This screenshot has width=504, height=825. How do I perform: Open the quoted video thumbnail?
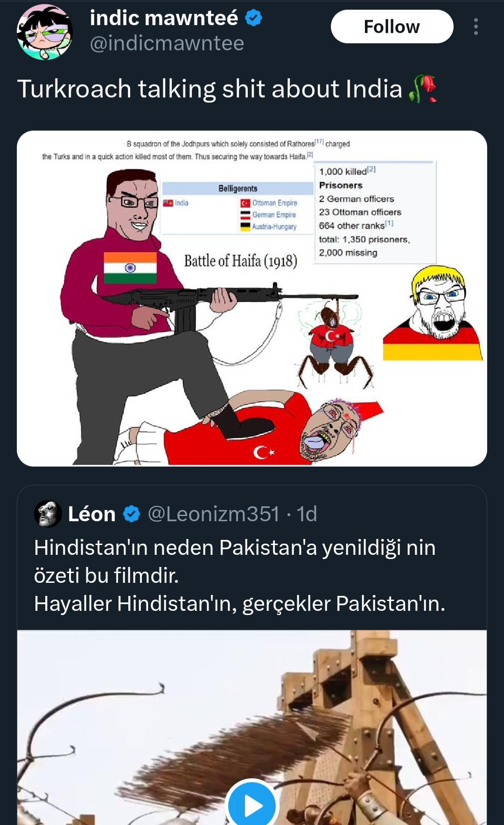tap(252, 727)
